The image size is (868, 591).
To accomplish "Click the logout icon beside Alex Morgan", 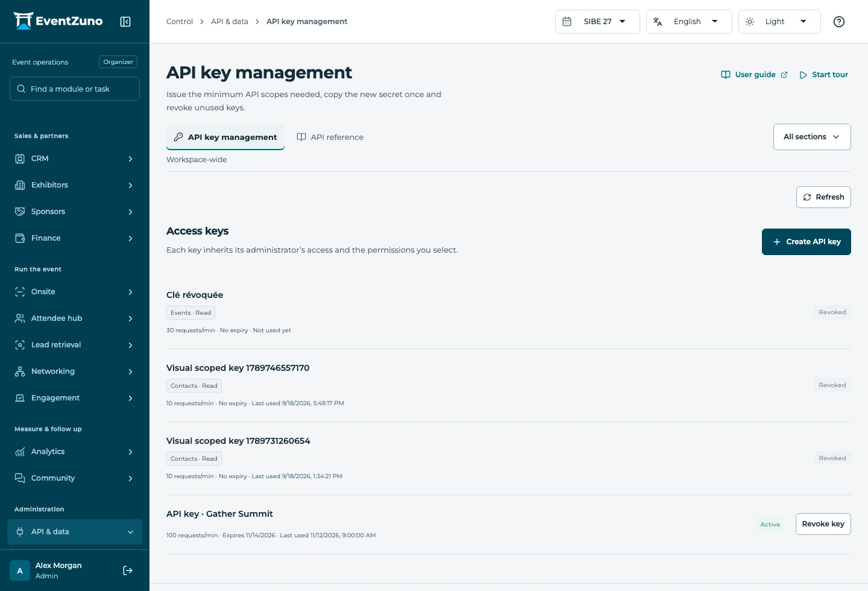I will click(x=128, y=570).
